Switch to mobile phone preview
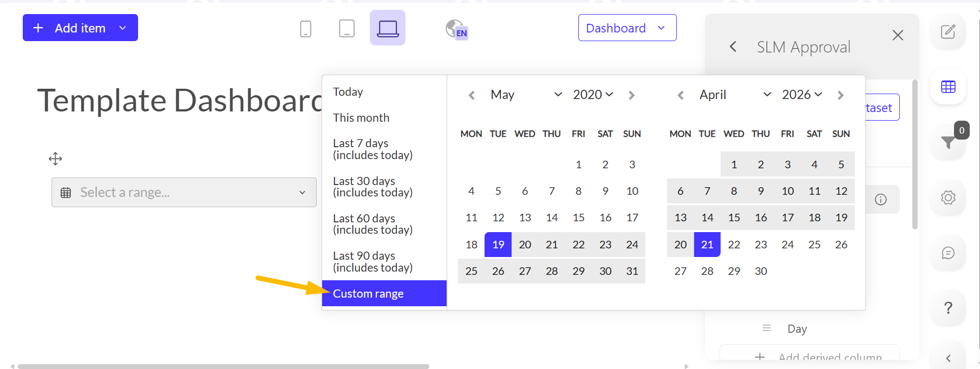This screenshot has height=369, width=980. click(x=305, y=28)
